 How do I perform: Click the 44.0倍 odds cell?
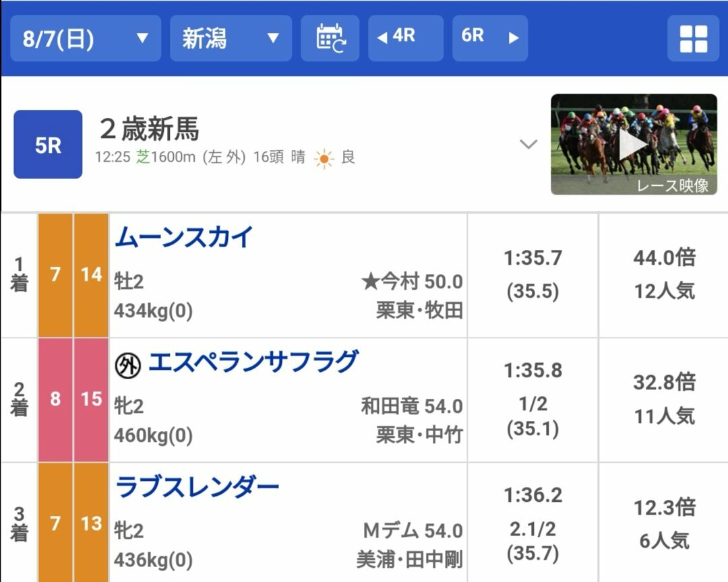coord(664,276)
